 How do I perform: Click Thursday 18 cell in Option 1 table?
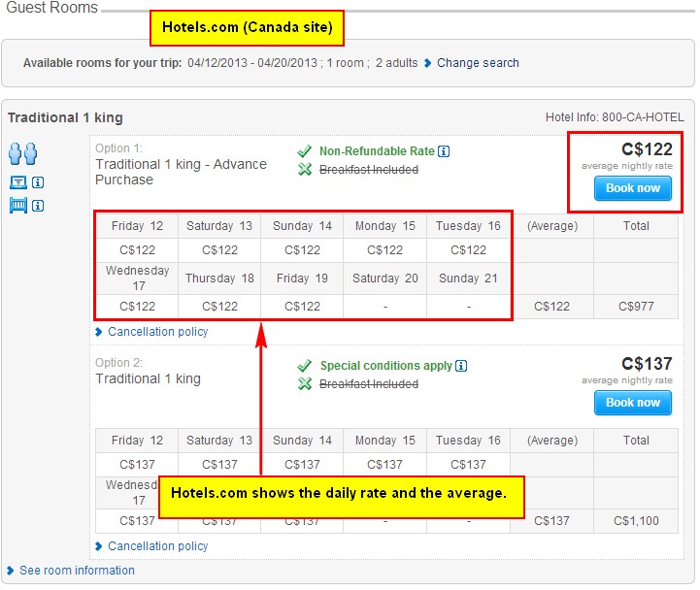pos(219,279)
